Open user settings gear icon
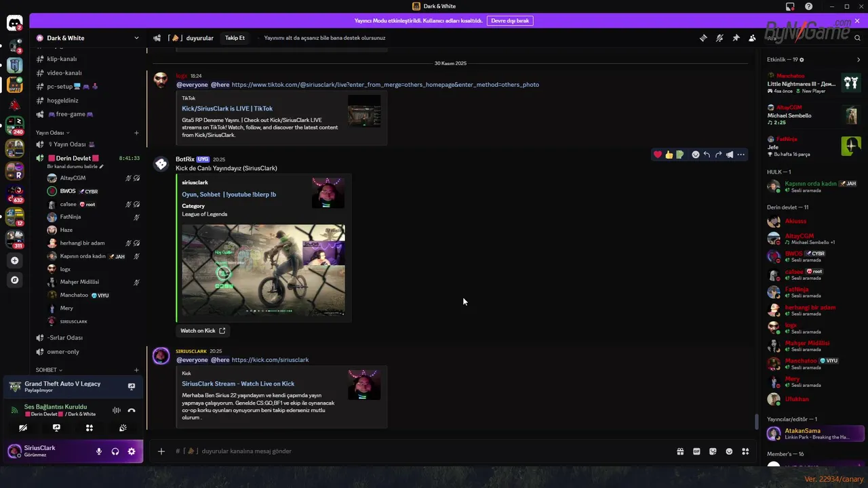This screenshot has width=868, height=488. (x=132, y=451)
